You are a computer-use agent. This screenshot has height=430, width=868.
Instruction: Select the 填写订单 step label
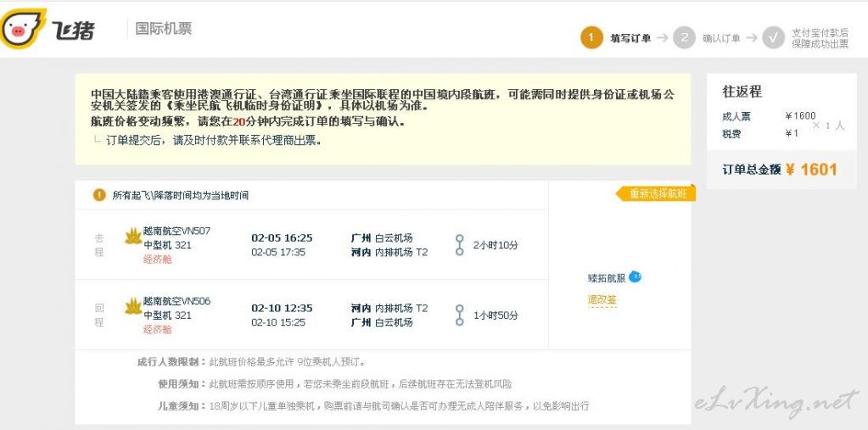(x=630, y=38)
